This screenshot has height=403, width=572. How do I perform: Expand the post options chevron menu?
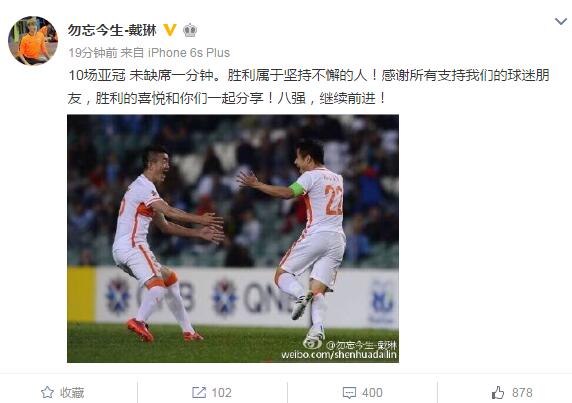point(561,21)
